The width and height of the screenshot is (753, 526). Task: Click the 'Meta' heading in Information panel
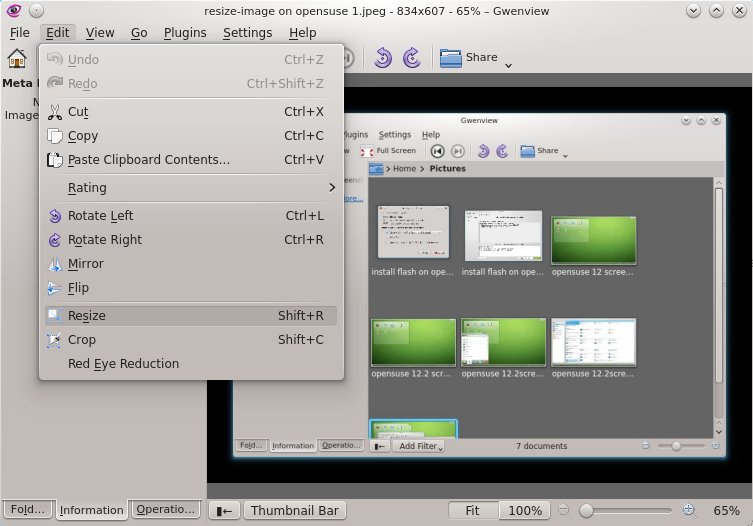point(17,83)
